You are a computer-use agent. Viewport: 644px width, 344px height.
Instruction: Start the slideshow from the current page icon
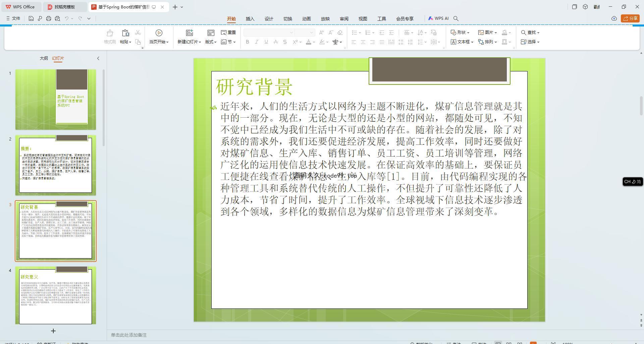[x=159, y=33]
